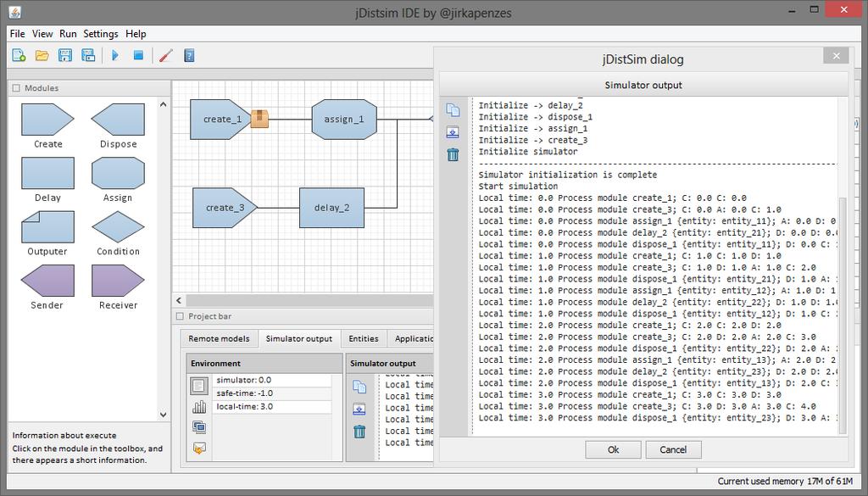Click the package entity icon next to create_1
Screen dimensions: 868x496
tap(259, 119)
